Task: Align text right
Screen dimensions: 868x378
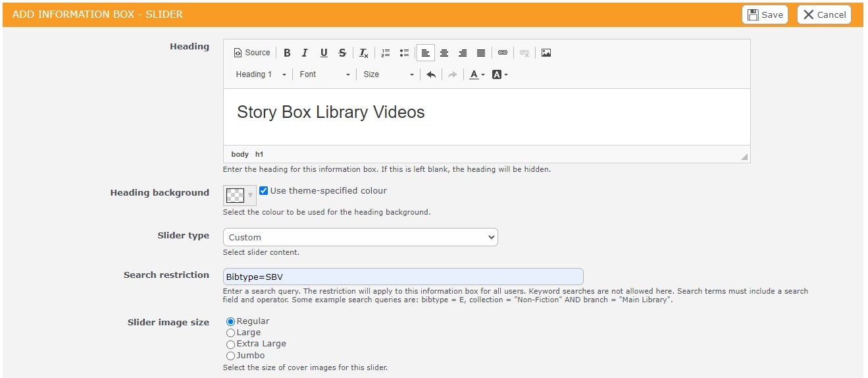Action: coord(463,53)
